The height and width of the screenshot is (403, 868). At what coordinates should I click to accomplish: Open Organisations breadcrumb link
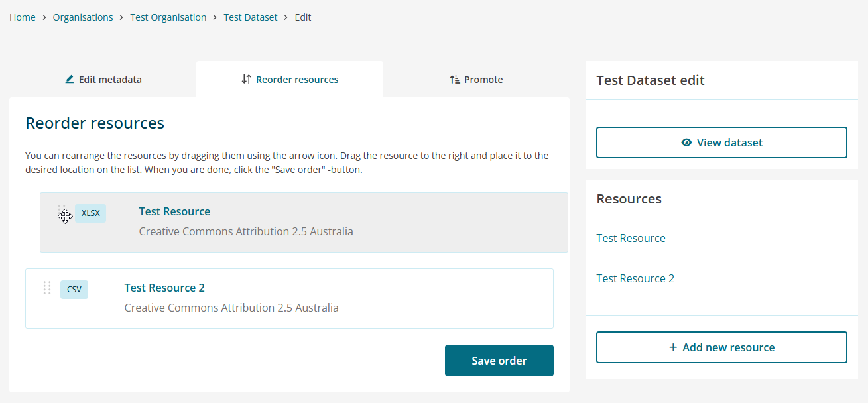coord(83,17)
